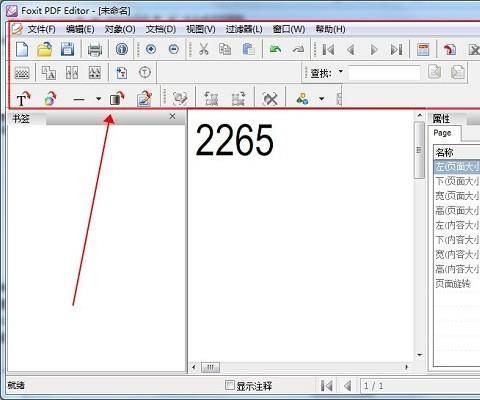Click the colored shapes arrange icon
This screenshot has width=480, height=400.
[302, 99]
